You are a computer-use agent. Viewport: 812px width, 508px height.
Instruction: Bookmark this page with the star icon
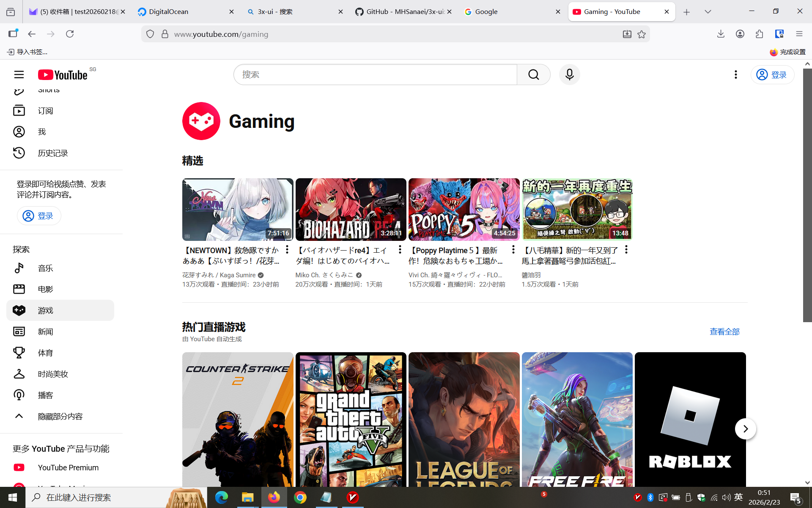(x=642, y=34)
